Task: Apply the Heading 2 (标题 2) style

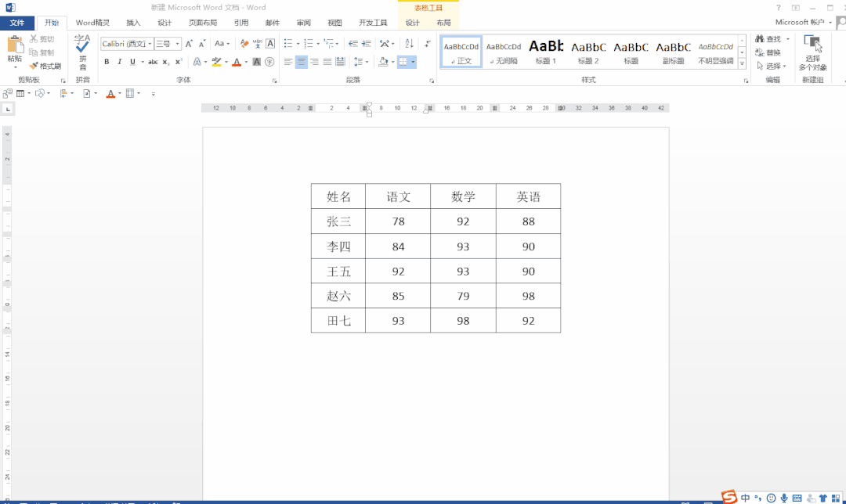Action: click(588, 52)
